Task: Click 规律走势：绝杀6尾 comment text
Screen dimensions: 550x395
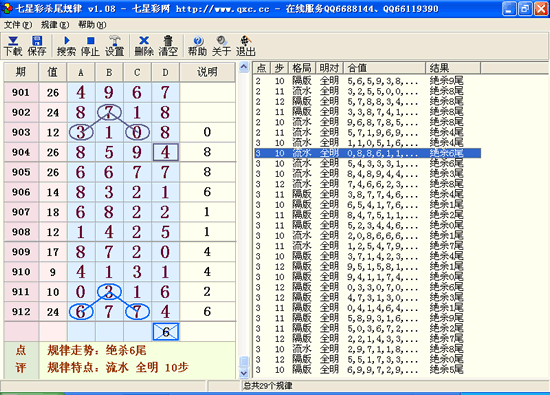Action: point(97,350)
